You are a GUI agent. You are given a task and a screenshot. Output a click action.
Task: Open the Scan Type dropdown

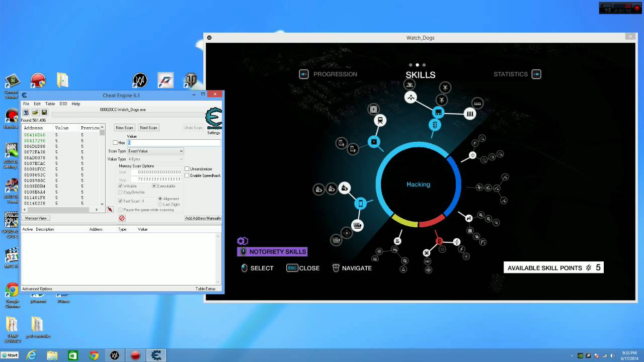(x=155, y=151)
